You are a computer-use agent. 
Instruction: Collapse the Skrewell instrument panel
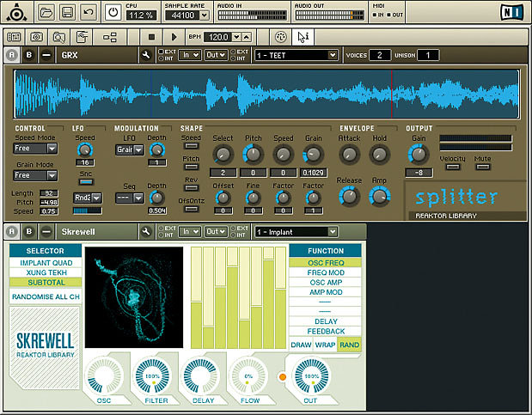coord(46,231)
